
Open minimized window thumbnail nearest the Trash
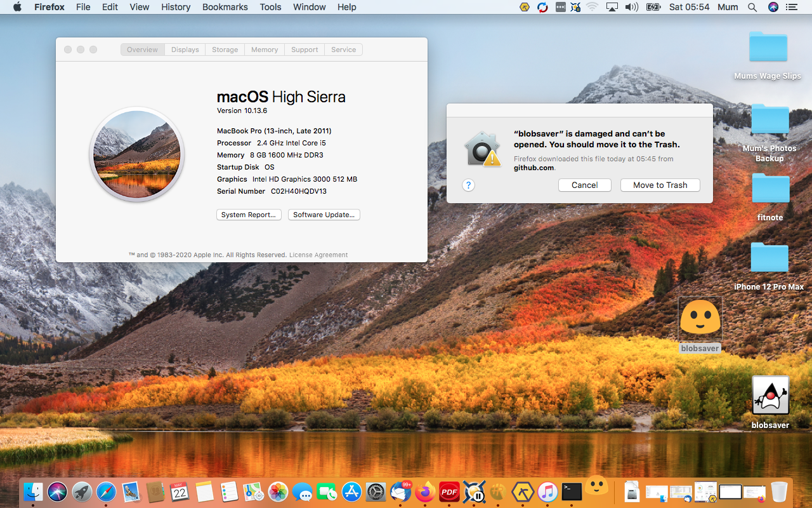click(x=754, y=491)
